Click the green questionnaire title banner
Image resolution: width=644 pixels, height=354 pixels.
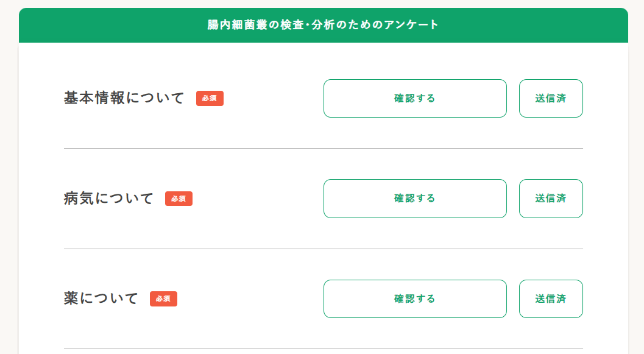322,25
